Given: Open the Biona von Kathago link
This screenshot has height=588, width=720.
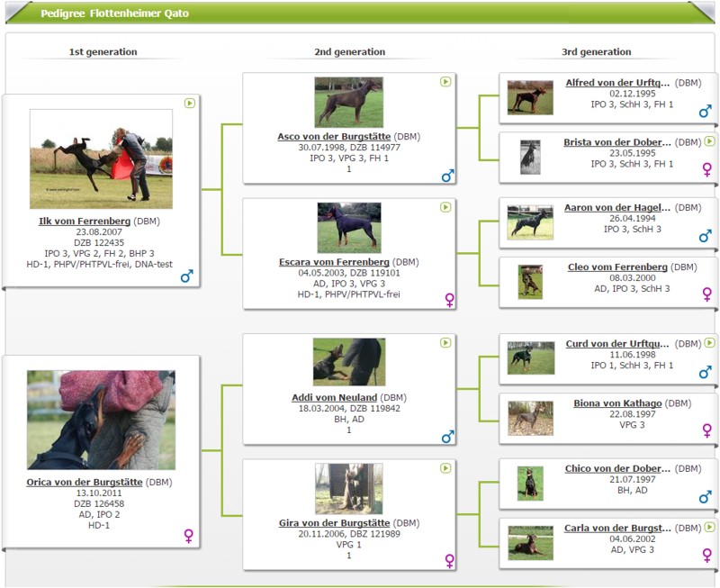Looking at the screenshot, I should [616, 403].
